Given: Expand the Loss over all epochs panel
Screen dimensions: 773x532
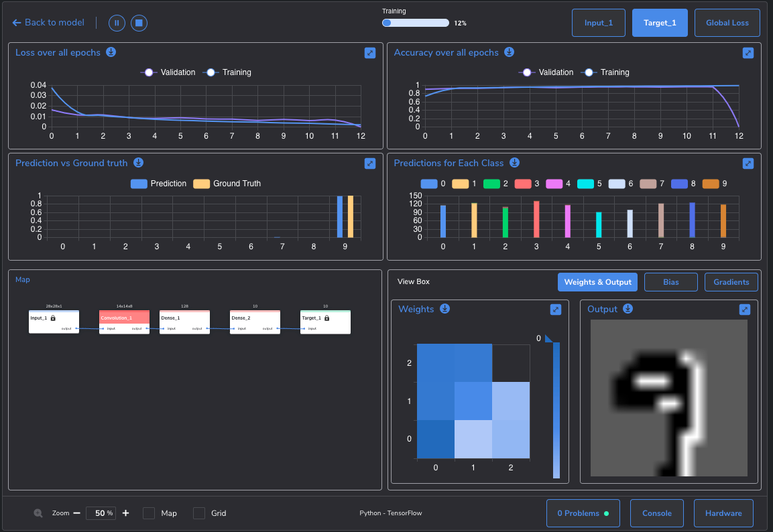Looking at the screenshot, I should point(369,53).
